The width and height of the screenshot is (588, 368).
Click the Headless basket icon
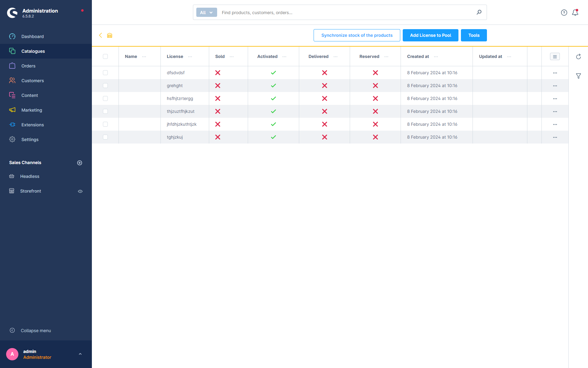click(12, 176)
